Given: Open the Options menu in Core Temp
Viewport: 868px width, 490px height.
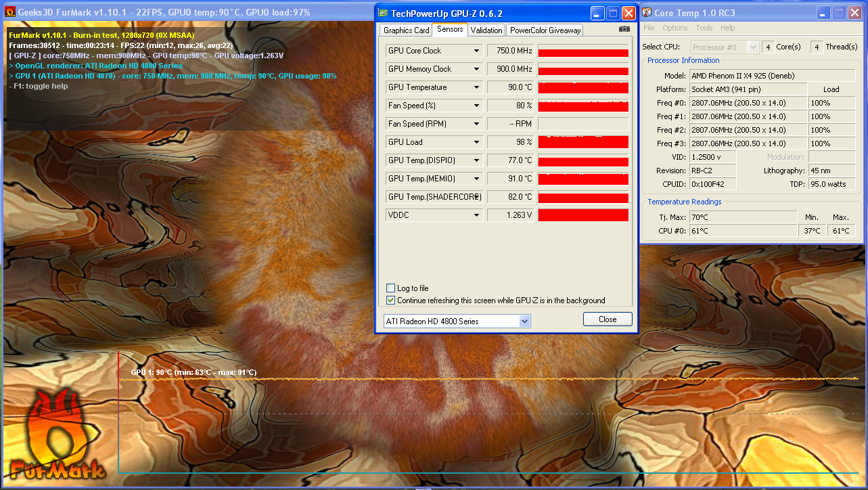Looking at the screenshot, I should click(x=675, y=28).
